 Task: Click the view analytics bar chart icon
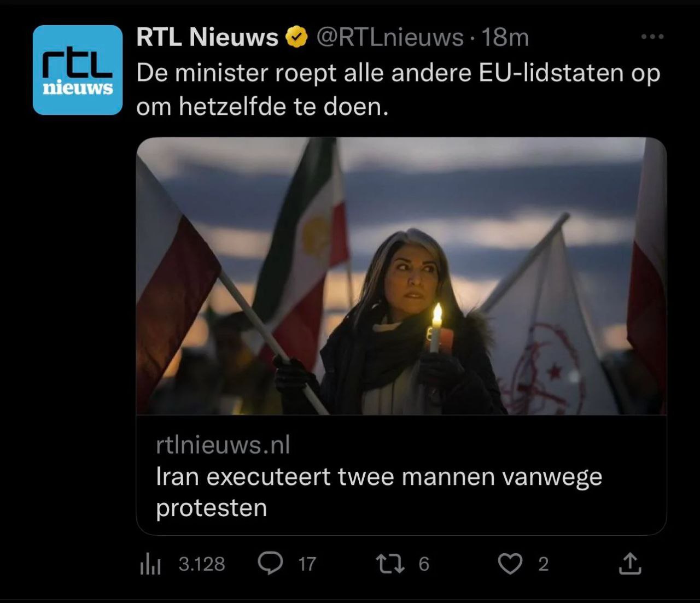pyautogui.click(x=150, y=564)
